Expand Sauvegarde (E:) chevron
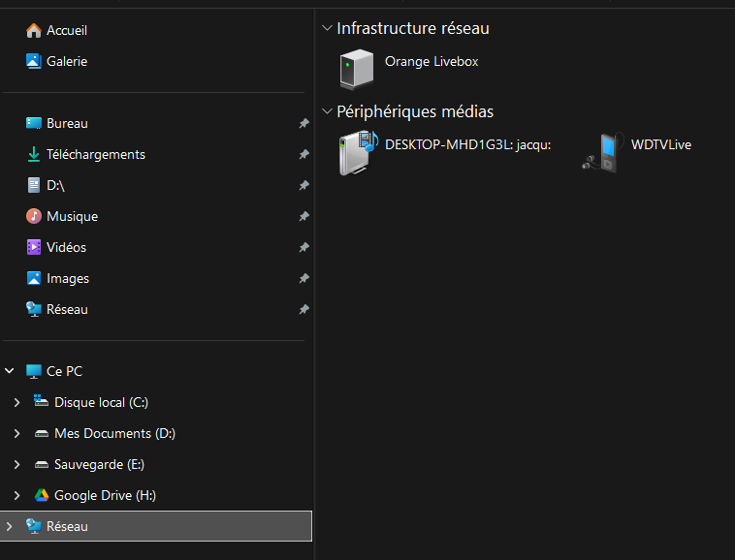 16,464
